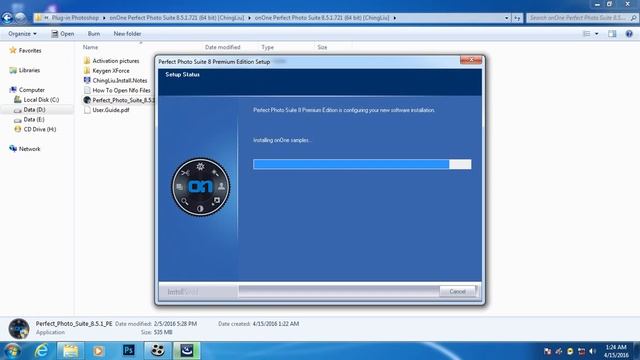Cancel the Perfect Photo Suite setup
Screen dimensions: 640x360
pyautogui.click(x=457, y=291)
